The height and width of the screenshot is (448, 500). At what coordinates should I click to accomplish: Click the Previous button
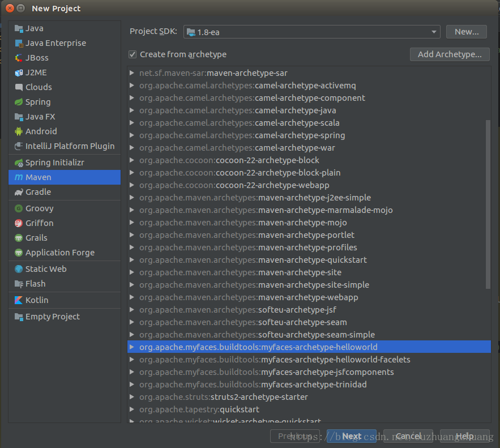point(295,436)
